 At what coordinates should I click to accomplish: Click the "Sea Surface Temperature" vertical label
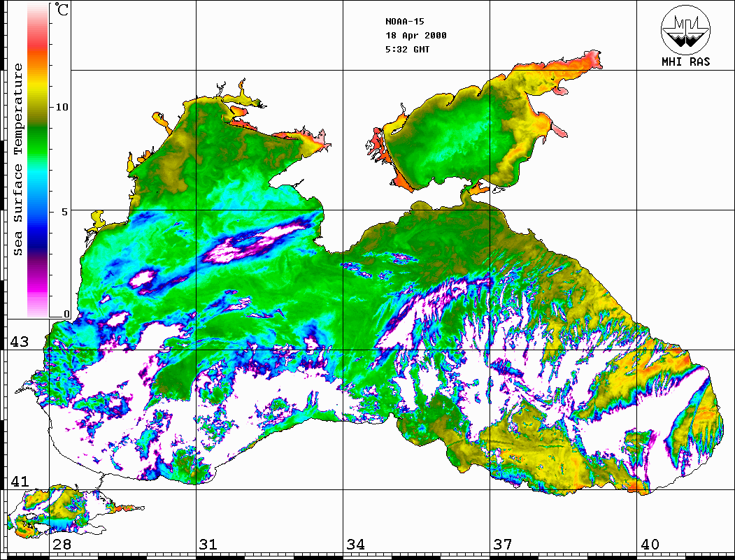coord(17,159)
